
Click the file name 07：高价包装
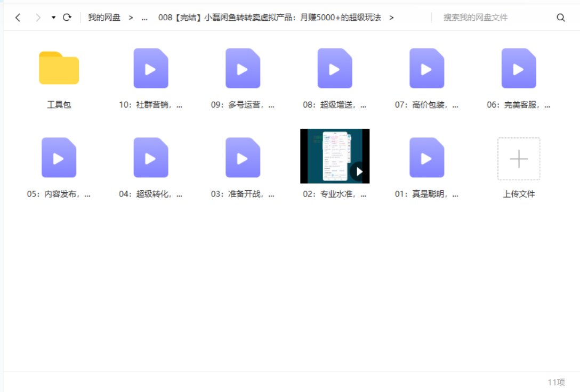click(426, 105)
